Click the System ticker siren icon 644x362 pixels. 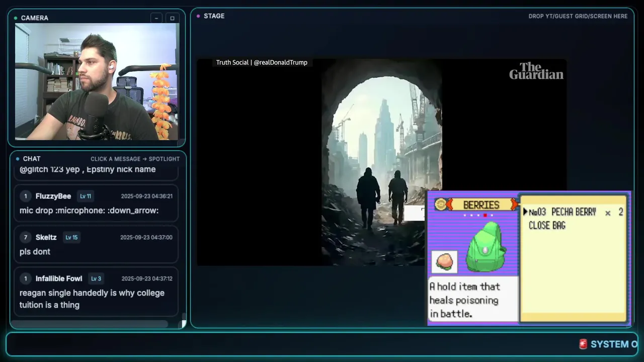(583, 344)
